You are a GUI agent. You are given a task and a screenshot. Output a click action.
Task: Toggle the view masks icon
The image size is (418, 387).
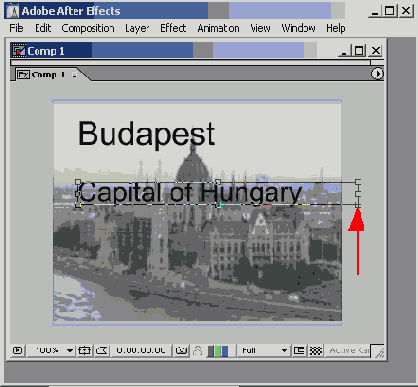click(x=102, y=350)
